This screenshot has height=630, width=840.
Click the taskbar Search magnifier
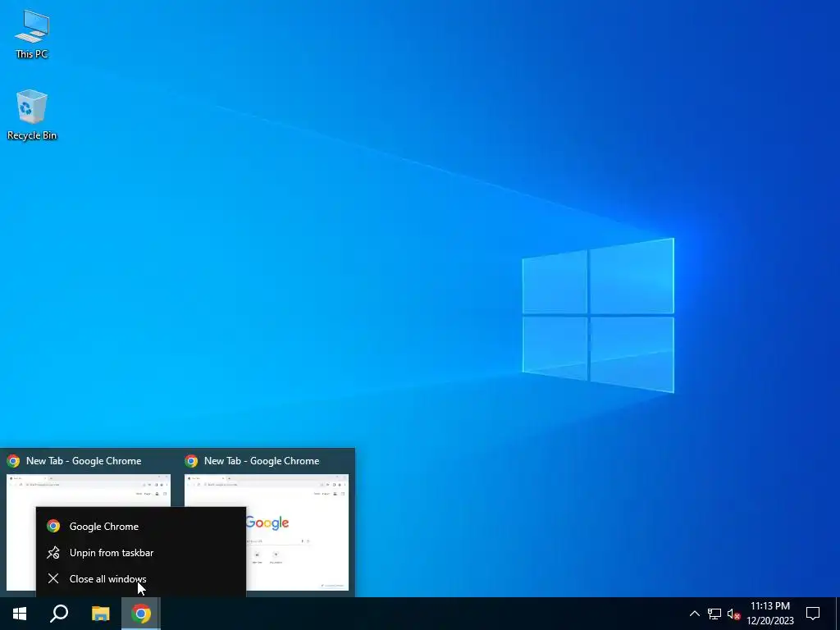[59, 614]
